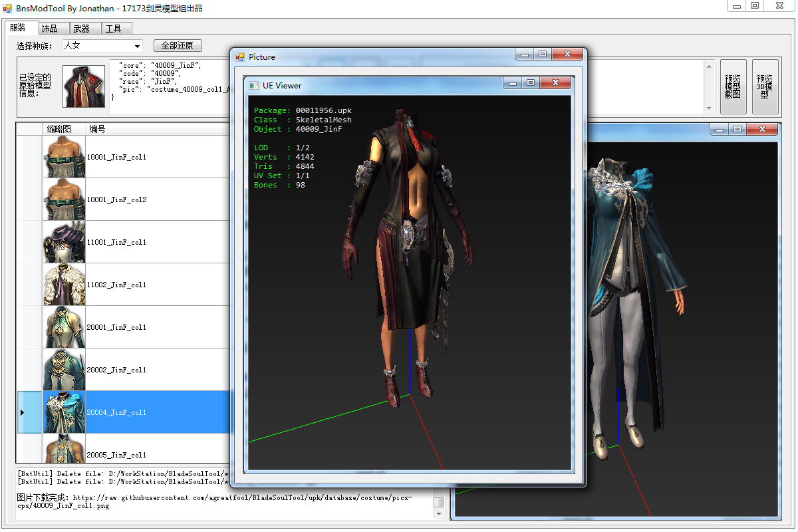Maximize the BnsModTool main window
The image size is (798, 532).
(755, 6)
